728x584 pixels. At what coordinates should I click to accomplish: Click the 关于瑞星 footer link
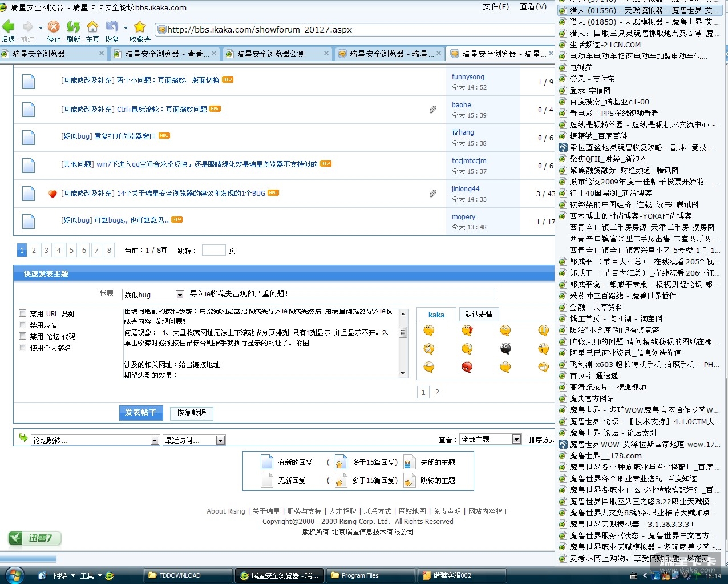click(x=266, y=511)
